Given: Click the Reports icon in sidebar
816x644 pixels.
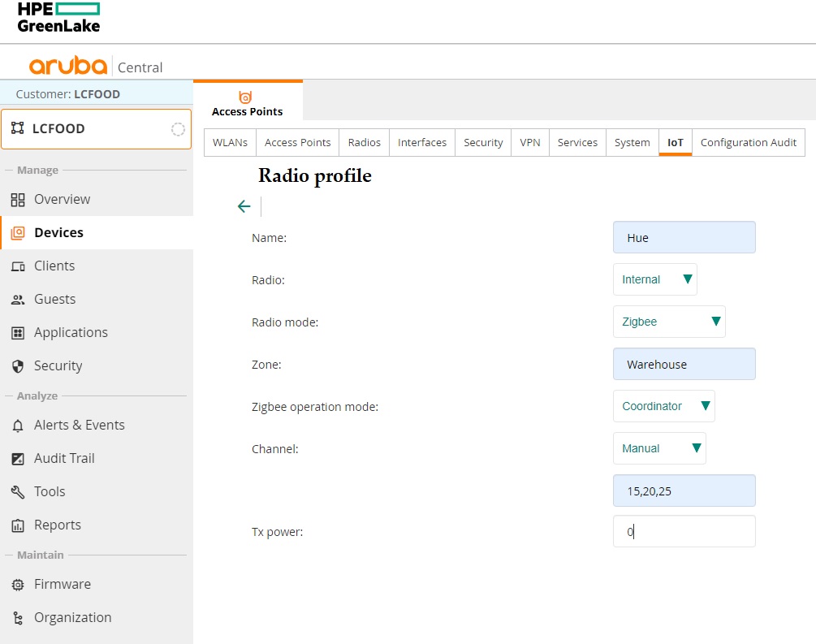Looking at the screenshot, I should pyautogui.click(x=18, y=525).
